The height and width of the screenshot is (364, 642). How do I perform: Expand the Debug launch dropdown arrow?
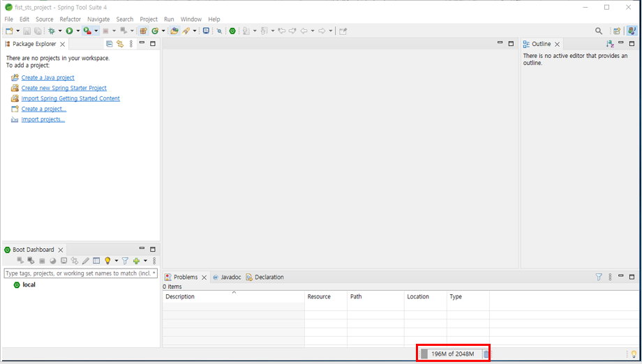click(60, 31)
